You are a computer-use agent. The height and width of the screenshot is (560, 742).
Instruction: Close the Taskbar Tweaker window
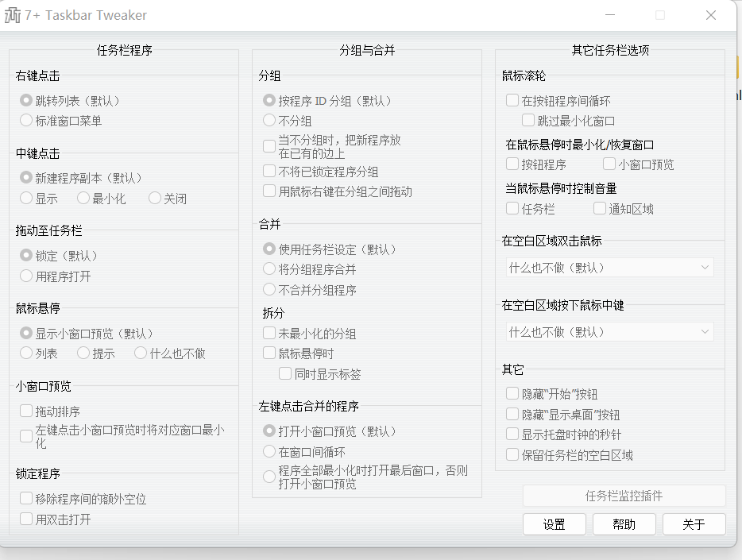[x=711, y=15]
